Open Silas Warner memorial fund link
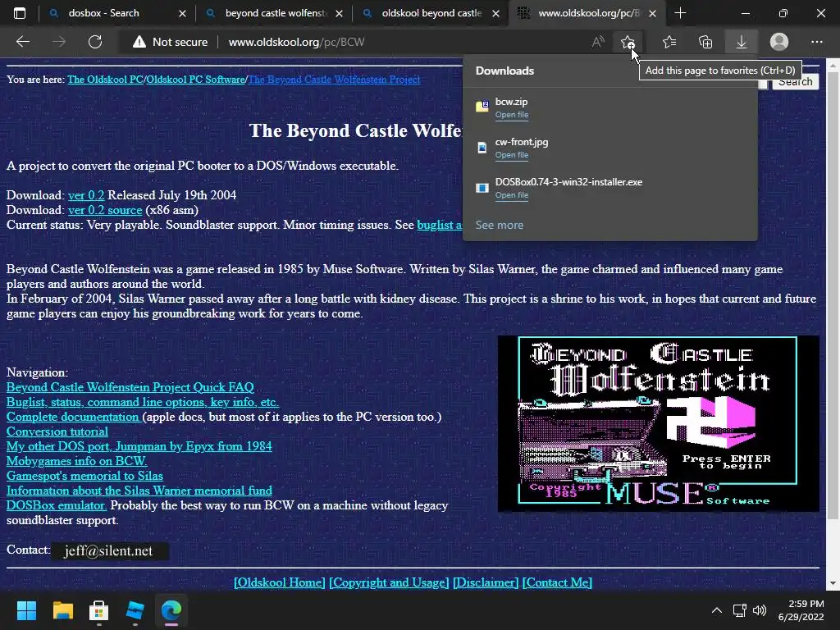Viewport: 840px width, 630px height. click(139, 491)
